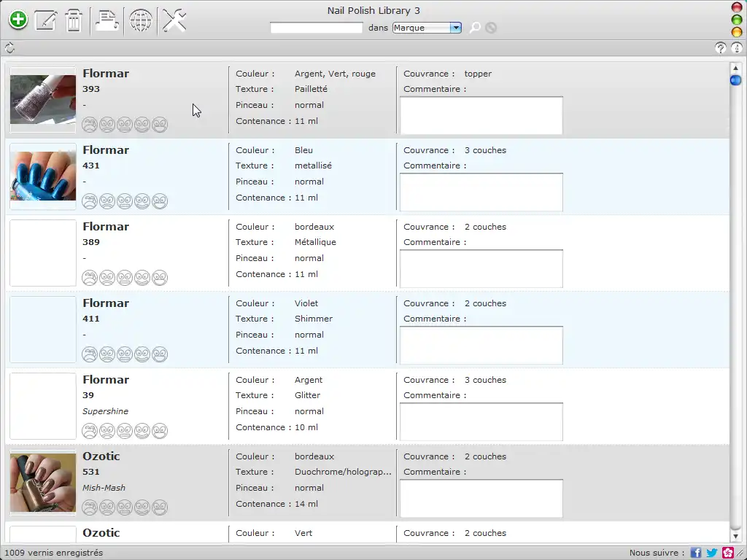The height and width of the screenshot is (560, 747).
Task: Click the orange window button
Action: (x=737, y=32)
